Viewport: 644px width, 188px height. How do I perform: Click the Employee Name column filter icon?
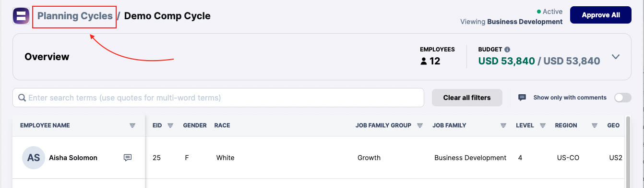132,125
